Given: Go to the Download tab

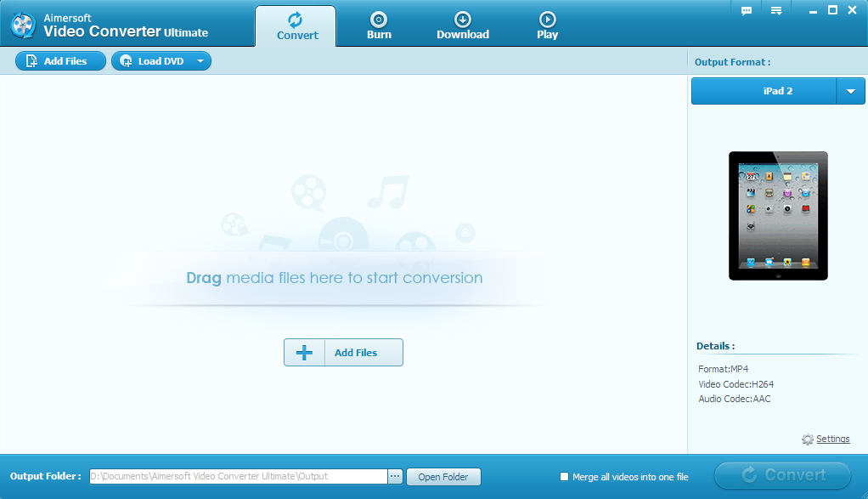Looking at the screenshot, I should coord(463,26).
